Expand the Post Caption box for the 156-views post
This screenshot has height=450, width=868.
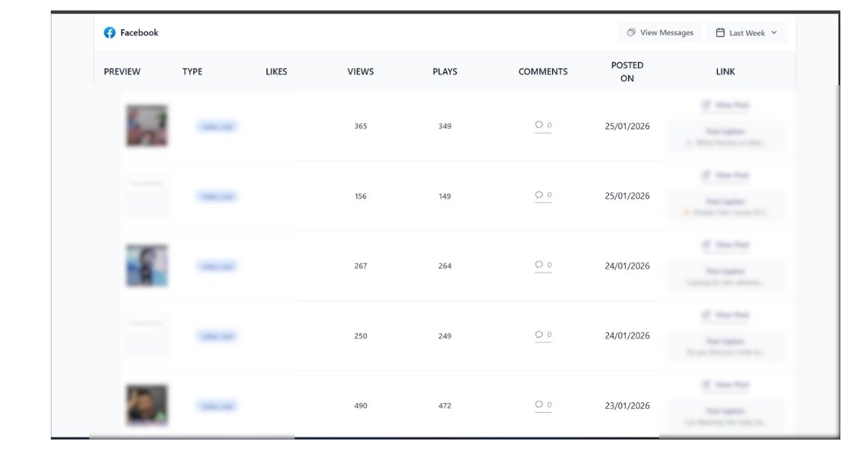pos(725,207)
